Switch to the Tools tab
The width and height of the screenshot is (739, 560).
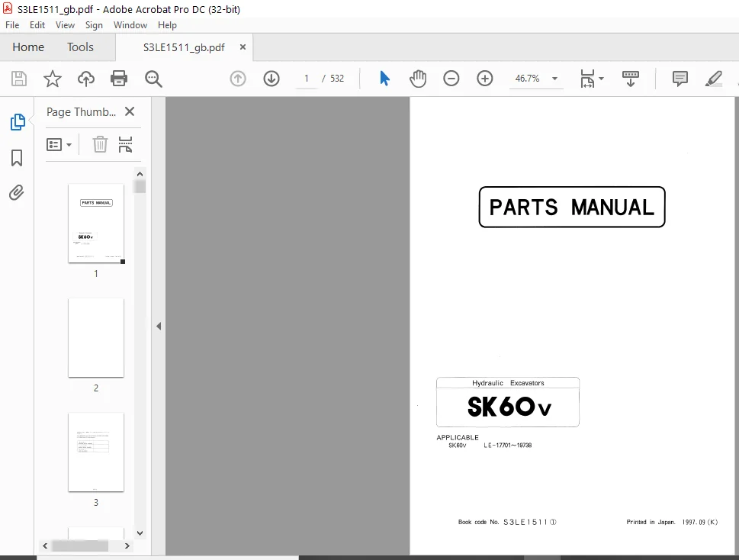point(80,47)
